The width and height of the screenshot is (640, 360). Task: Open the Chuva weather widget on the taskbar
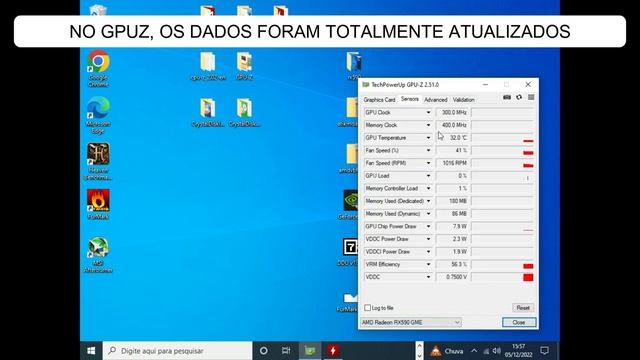[447, 351]
